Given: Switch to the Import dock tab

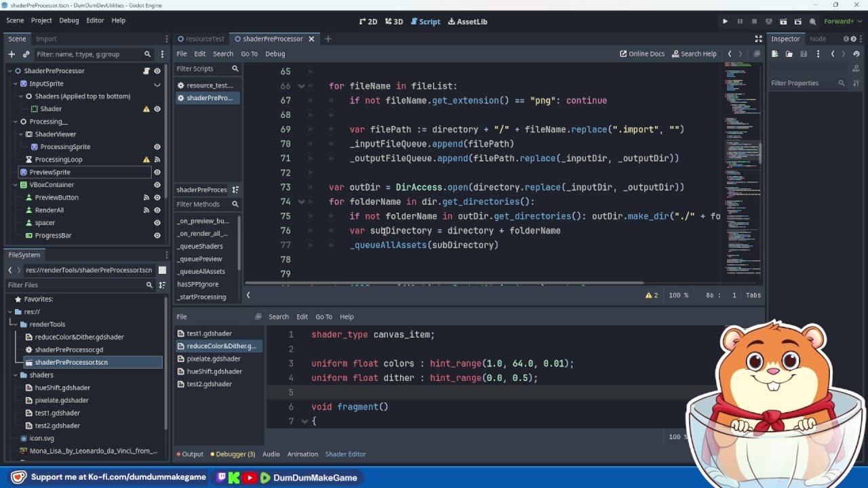Looking at the screenshot, I should click(x=46, y=39).
